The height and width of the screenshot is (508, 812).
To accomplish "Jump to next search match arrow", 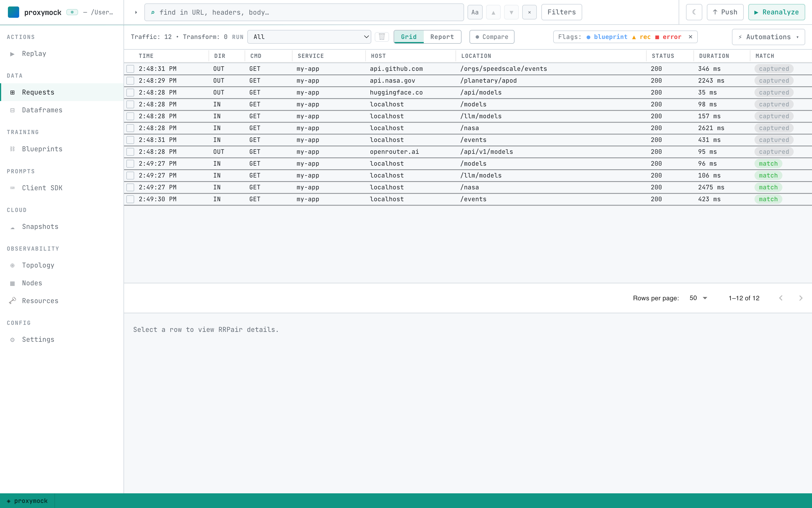I will (511, 12).
